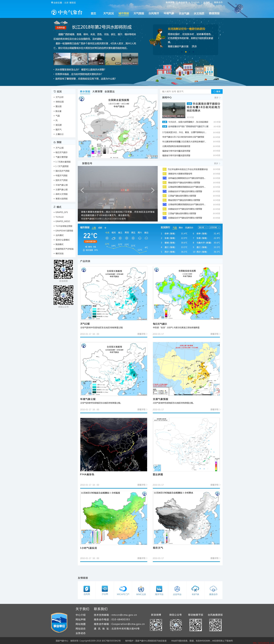Switch to the 大雾预警 tab

point(97,91)
